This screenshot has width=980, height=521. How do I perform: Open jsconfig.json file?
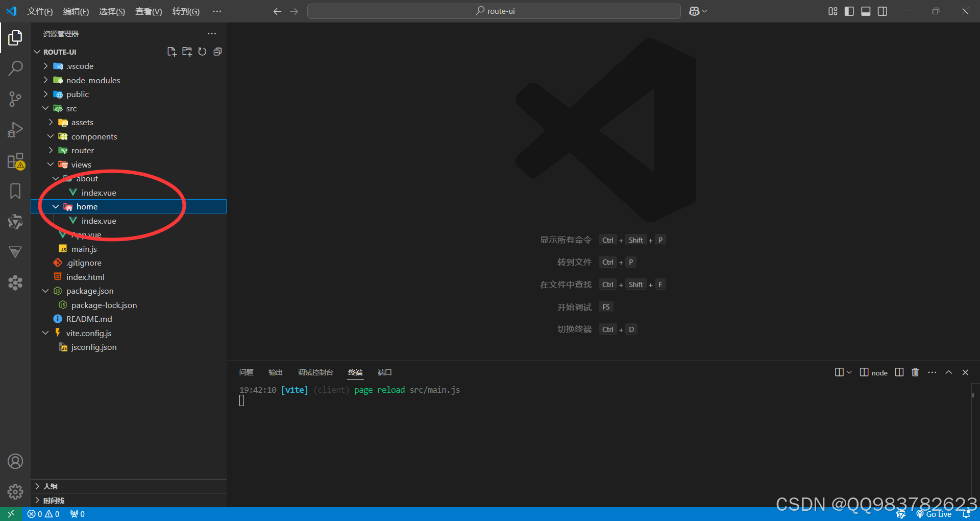click(x=129, y=347)
